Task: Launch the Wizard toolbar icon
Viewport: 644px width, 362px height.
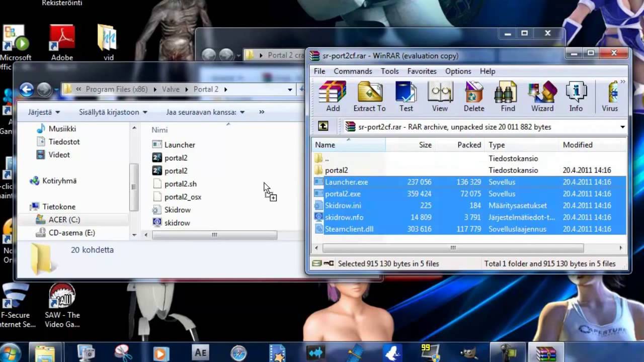Action: pos(542,96)
